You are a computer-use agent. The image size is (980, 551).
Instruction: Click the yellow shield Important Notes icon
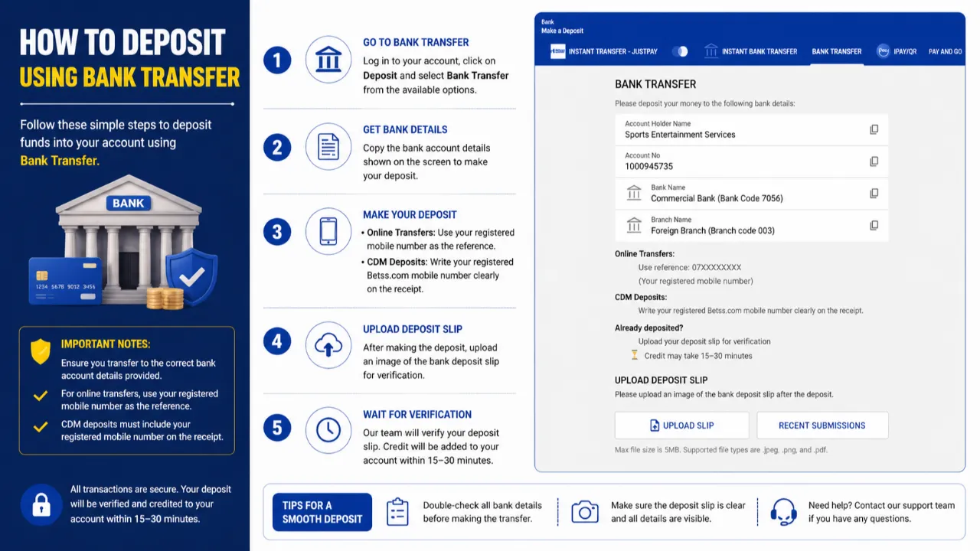[x=41, y=351]
